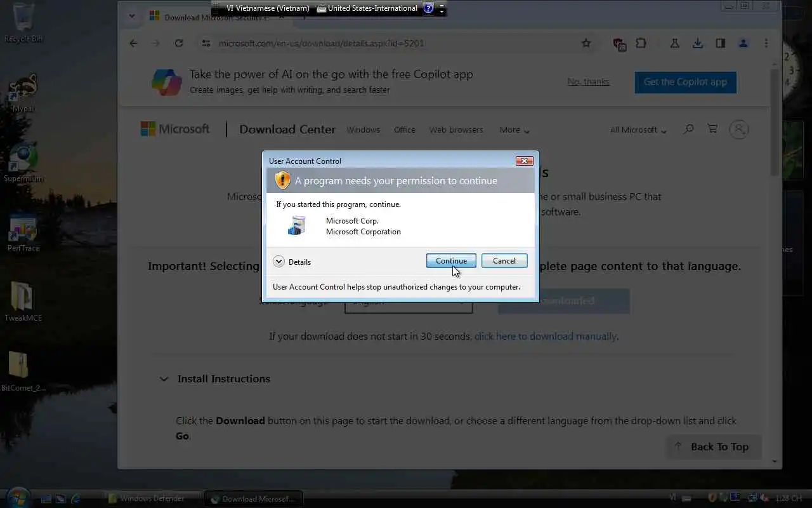Screen dimensions: 812x508
Task: Open the browser tab search dropdown
Action: point(131,17)
